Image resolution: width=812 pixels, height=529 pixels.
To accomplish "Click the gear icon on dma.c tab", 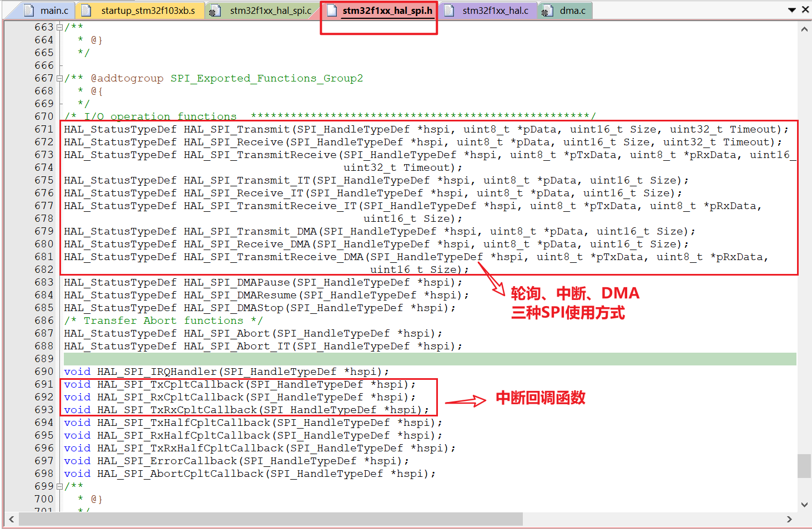I will (x=547, y=11).
